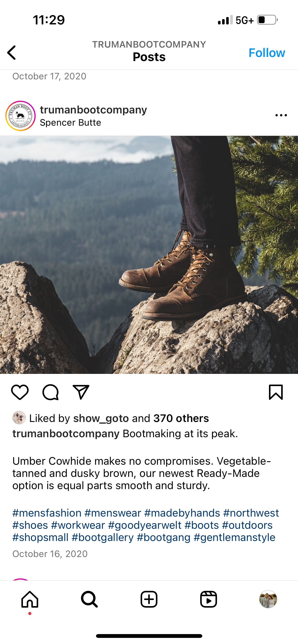Tap the heart icon to like the post

tap(20, 392)
